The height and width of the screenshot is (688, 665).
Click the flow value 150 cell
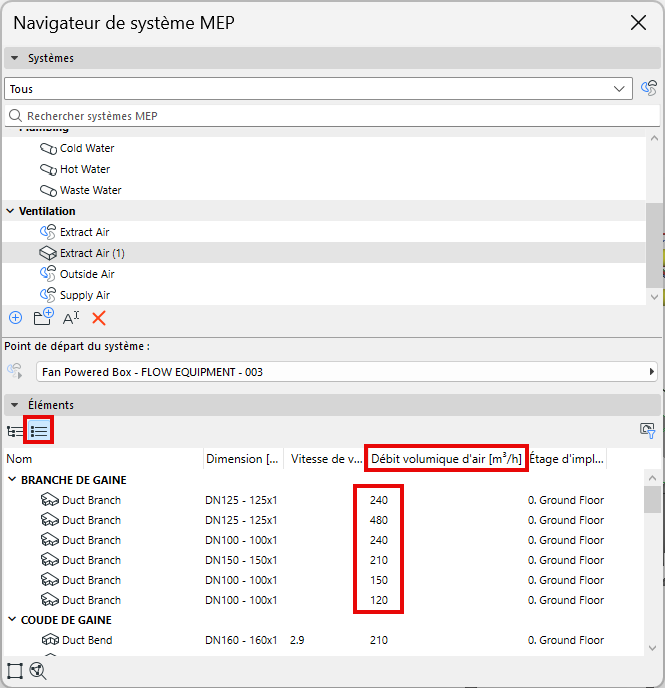pos(379,580)
